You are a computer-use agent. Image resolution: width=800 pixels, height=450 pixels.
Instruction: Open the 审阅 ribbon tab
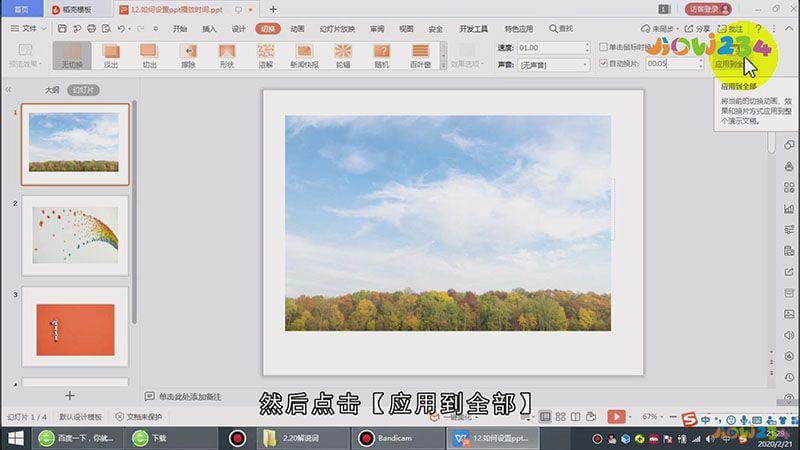pos(377,29)
